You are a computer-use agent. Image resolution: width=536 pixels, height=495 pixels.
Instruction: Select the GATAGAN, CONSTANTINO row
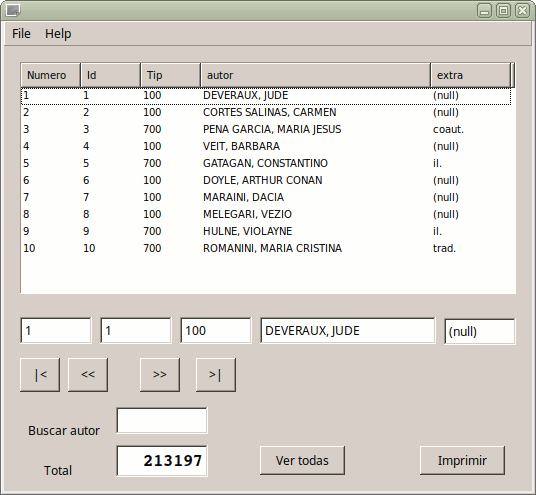[x=267, y=163]
